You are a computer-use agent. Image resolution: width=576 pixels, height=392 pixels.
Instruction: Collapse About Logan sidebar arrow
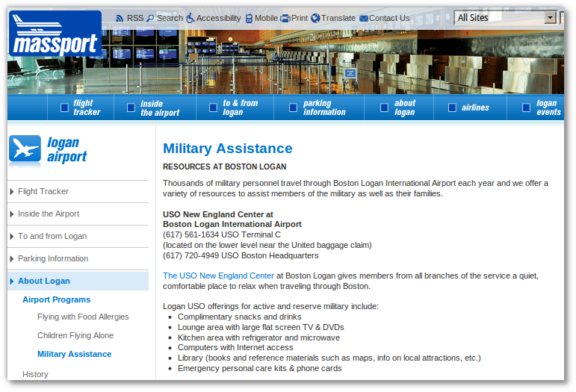click(12, 281)
